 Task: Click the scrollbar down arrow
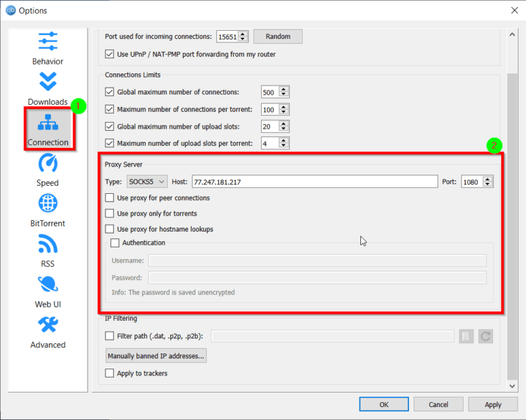click(512, 386)
